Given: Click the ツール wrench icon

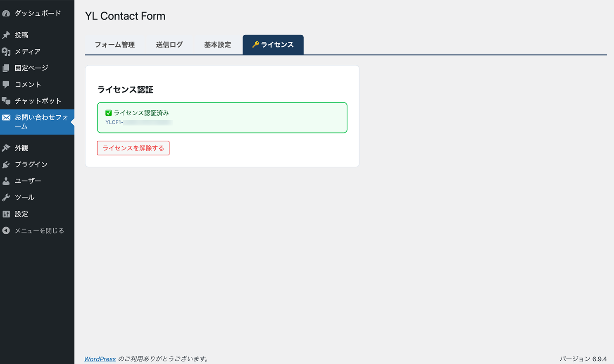Looking at the screenshot, I should (6, 197).
